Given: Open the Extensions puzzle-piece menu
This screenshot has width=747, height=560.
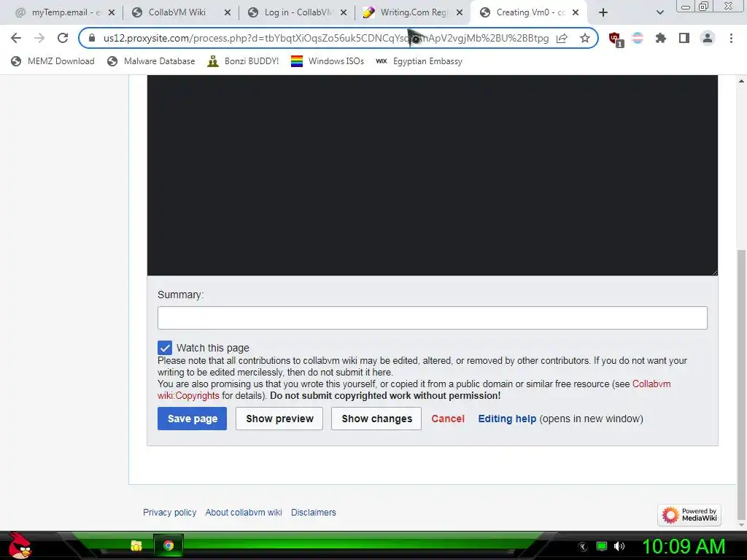Looking at the screenshot, I should coord(660,38).
